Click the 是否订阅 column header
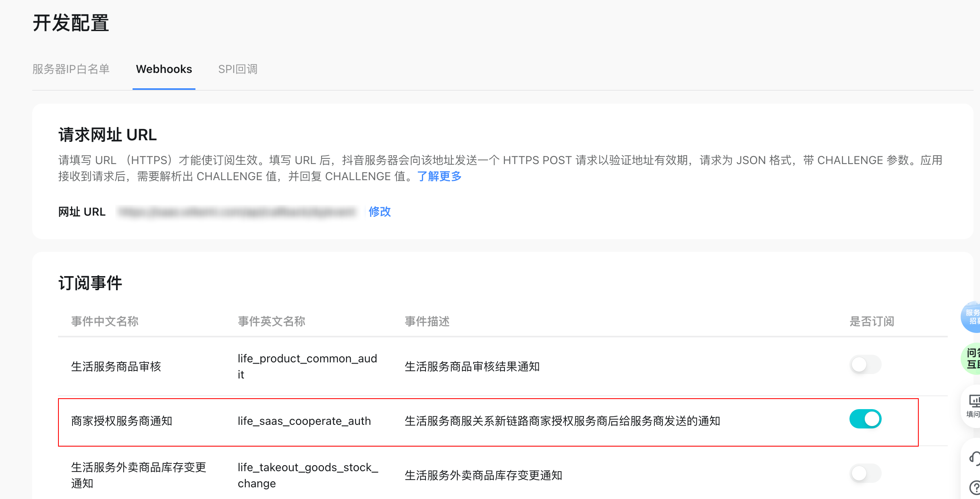This screenshot has height=499, width=980. point(871,321)
